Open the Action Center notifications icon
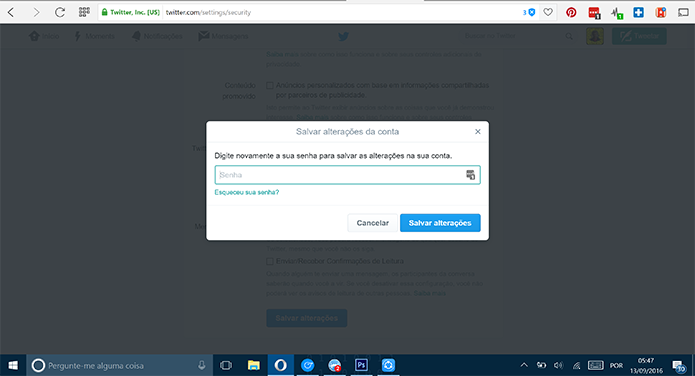The height and width of the screenshot is (376, 695). pos(678,366)
